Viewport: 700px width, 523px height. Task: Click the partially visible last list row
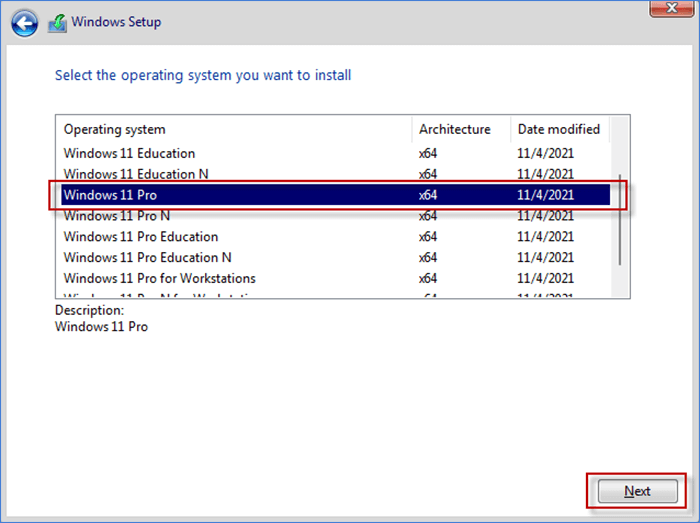pos(160,295)
